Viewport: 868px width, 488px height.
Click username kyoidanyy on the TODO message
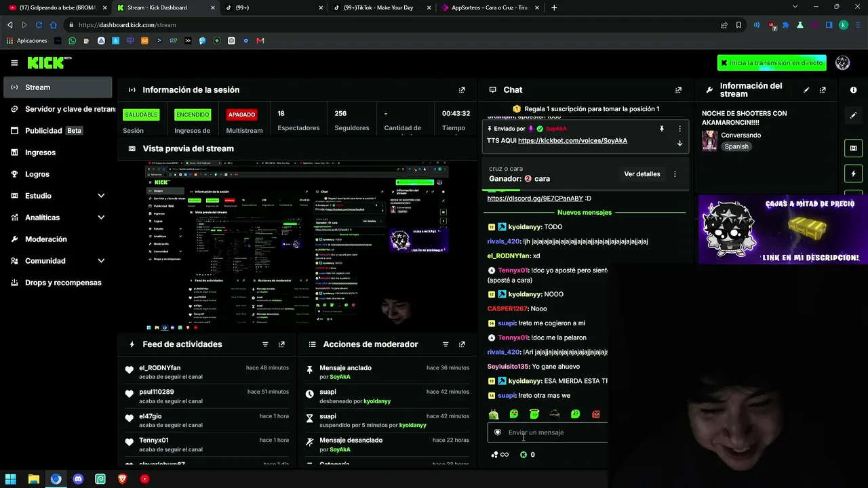(525, 227)
